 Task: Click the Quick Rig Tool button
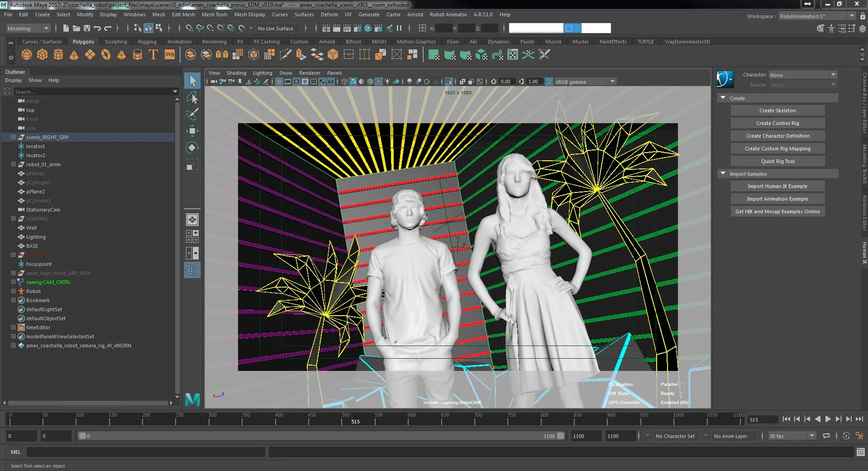pos(777,161)
